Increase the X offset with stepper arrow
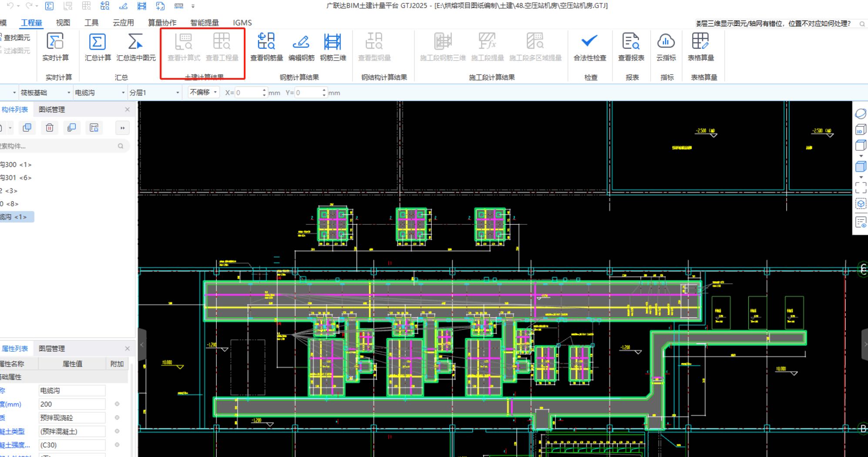Image resolution: width=868 pixels, height=457 pixels. pos(264,90)
